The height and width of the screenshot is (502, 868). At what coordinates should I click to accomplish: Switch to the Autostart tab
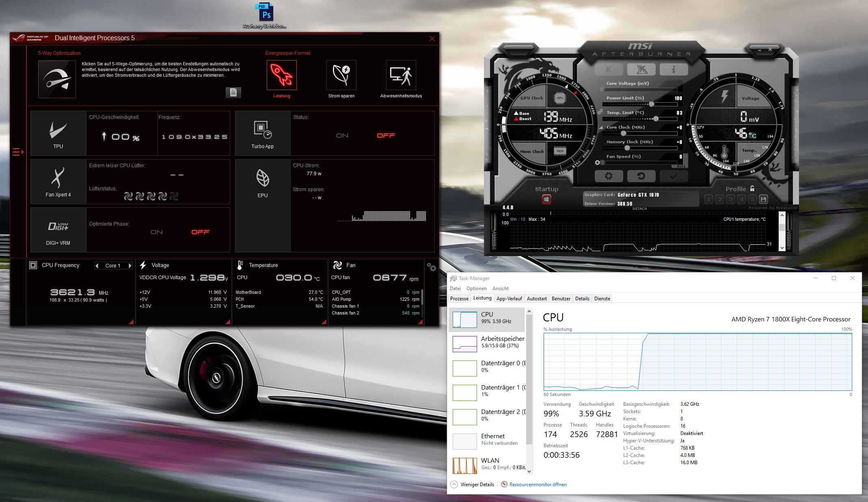[536, 298]
